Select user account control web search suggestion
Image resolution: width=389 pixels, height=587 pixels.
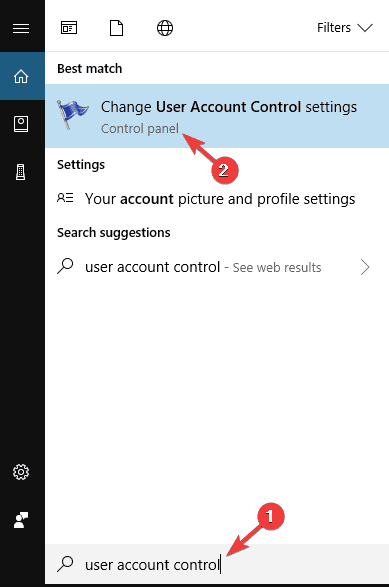(x=217, y=267)
